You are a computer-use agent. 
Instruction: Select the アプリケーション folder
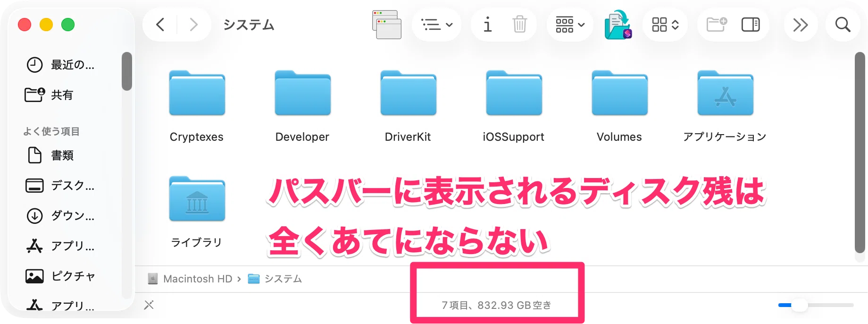tap(726, 93)
